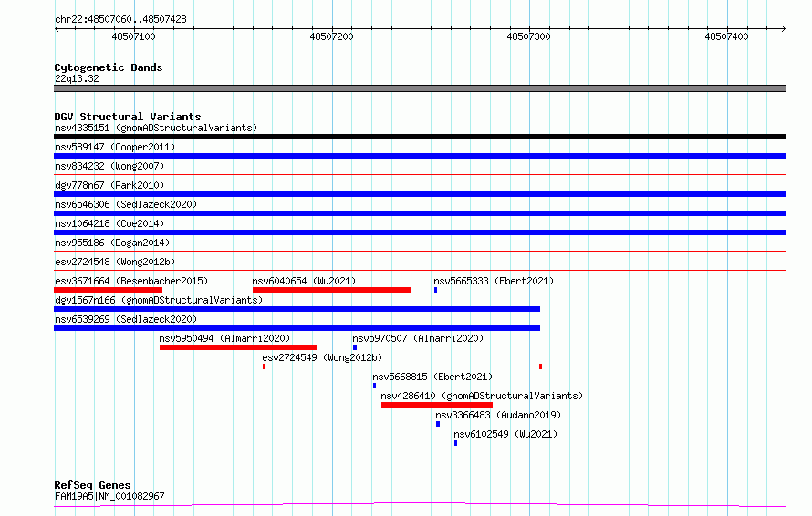Click the small blue nsv5970507 marker

pyautogui.click(x=355, y=347)
